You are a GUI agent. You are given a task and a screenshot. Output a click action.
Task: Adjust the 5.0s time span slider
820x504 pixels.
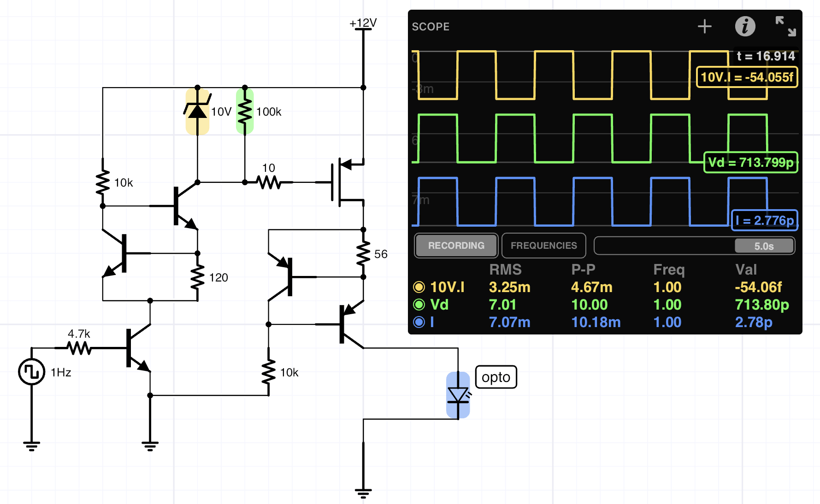pyautogui.click(x=764, y=246)
